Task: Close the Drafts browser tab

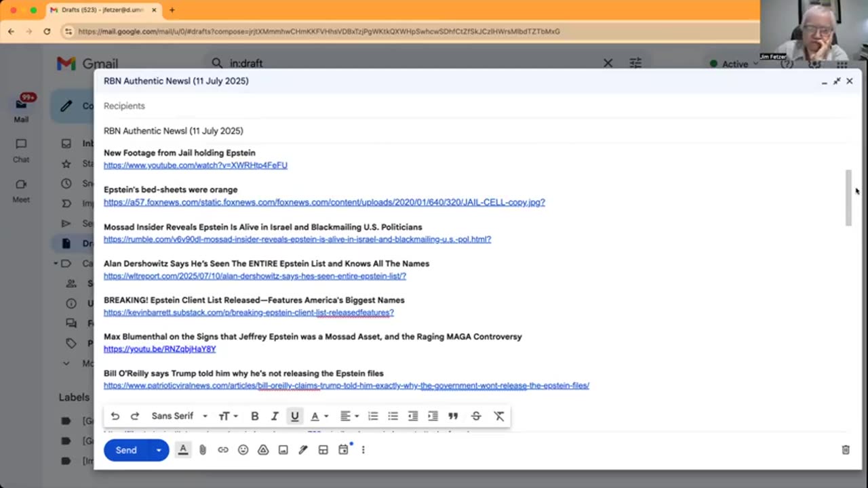Action: (x=154, y=10)
